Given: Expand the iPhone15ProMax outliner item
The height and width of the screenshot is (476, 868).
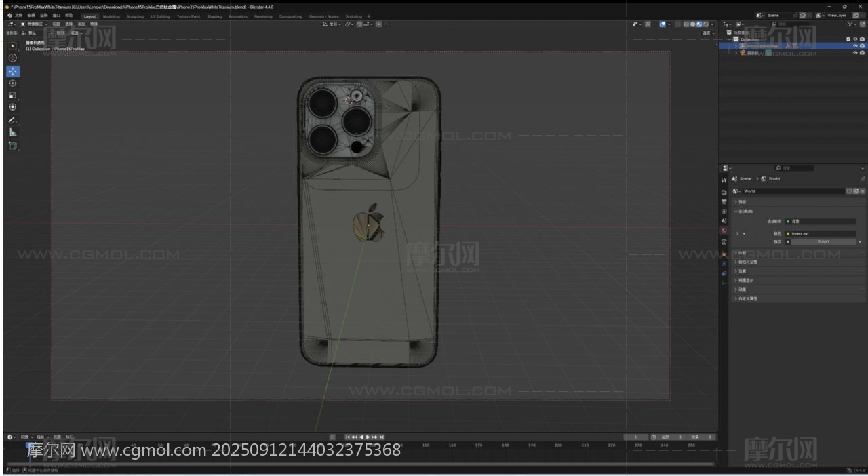Looking at the screenshot, I should [736, 46].
